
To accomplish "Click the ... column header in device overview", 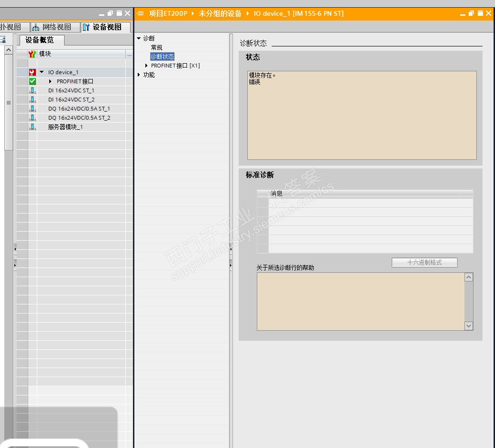I will pyautogui.click(x=130, y=54).
